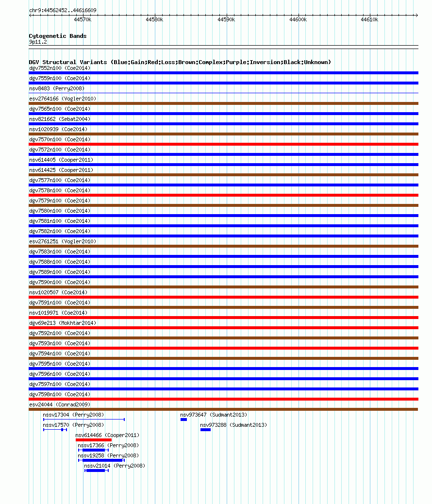
Task: Click dgv7588n100 (Coe2014) label
Action: (x=60, y=262)
